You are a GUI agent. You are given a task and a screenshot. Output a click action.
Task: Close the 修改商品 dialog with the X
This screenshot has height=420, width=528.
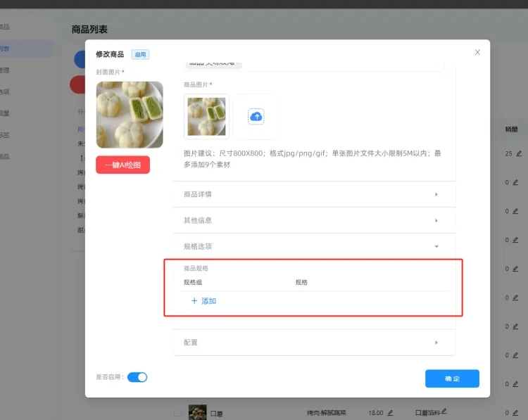click(x=477, y=52)
